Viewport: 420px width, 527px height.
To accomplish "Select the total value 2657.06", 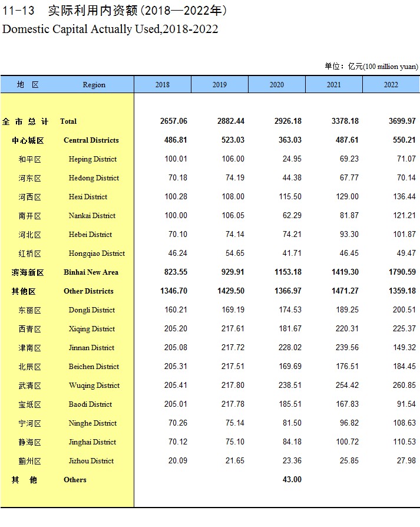I will (x=174, y=121).
